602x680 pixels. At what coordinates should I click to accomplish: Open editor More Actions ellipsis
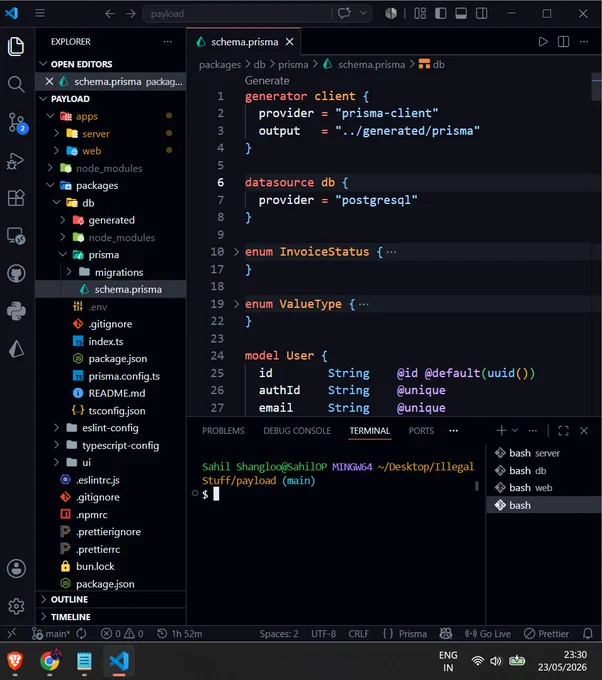[584, 42]
